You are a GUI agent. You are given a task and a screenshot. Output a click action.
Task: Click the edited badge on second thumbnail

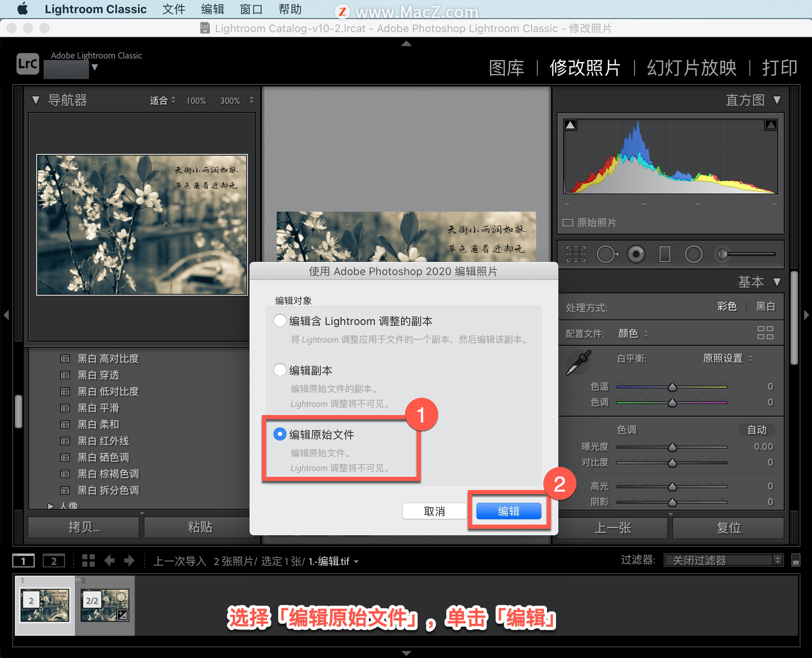(x=123, y=615)
